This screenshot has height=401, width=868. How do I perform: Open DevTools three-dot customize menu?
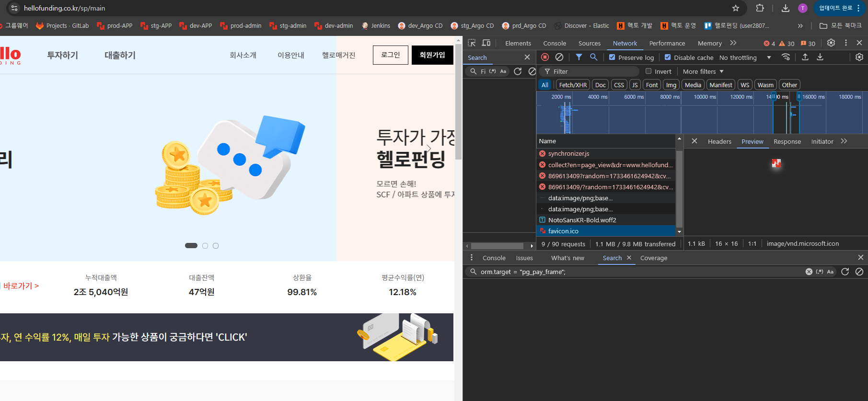(x=846, y=43)
